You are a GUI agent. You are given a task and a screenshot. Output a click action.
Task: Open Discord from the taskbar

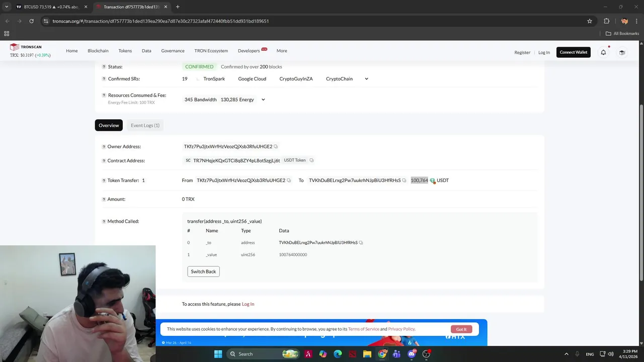[411, 354]
